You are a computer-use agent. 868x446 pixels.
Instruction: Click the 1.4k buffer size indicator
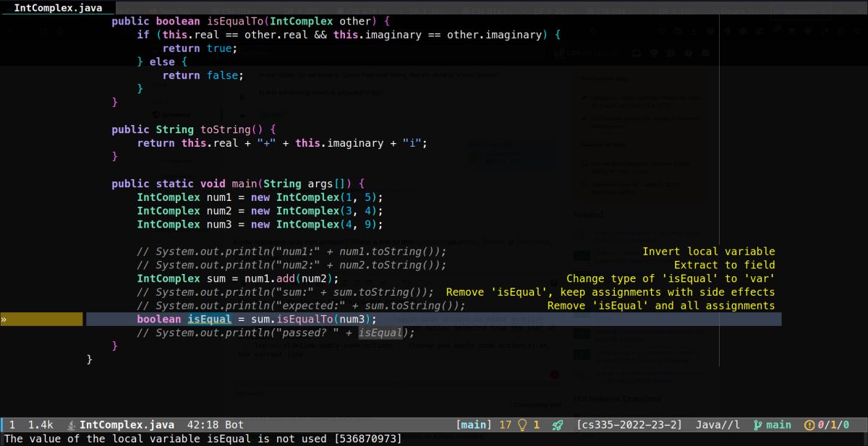(41, 425)
